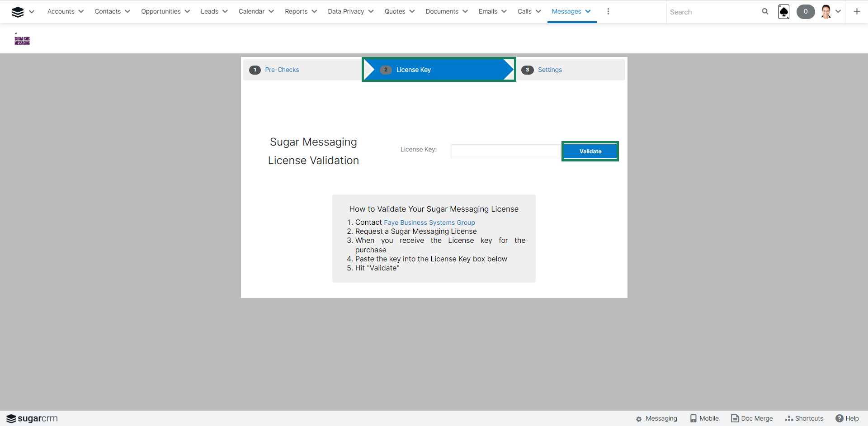Open Shortcuts in the footer

[x=804, y=418]
